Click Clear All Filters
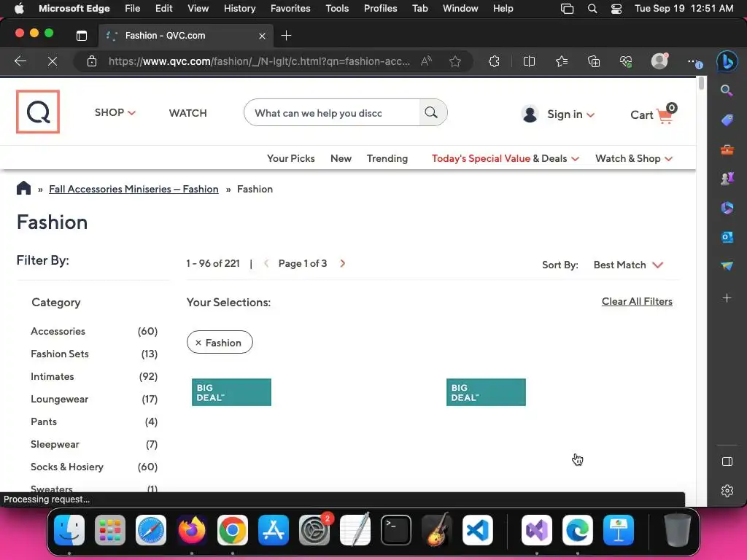Screen dimensions: 747x560 pyautogui.click(x=637, y=301)
